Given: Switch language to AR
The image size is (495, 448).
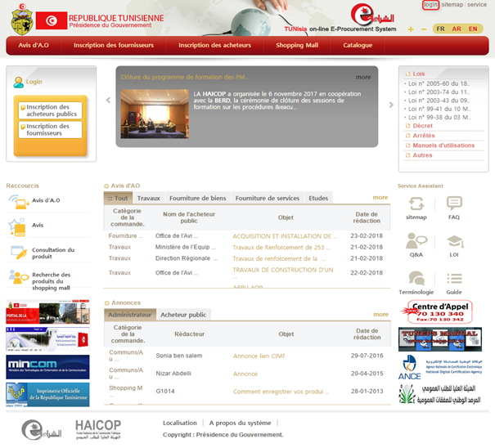Looking at the screenshot, I should pos(457,29).
